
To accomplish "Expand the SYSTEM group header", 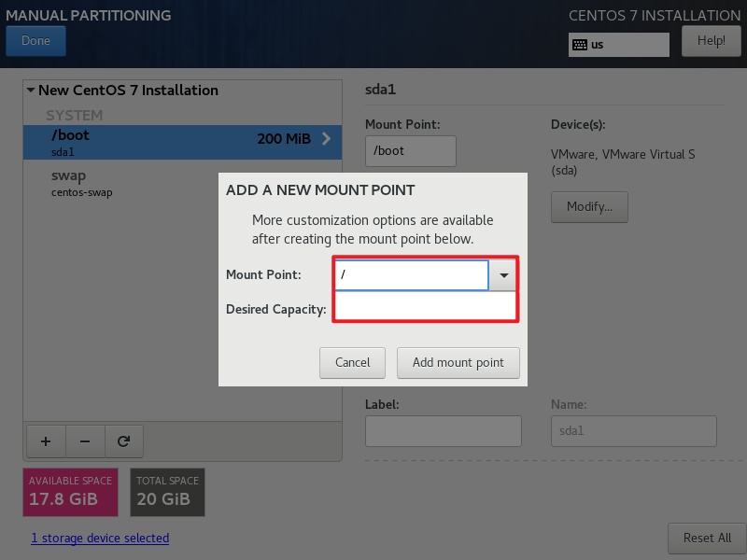I will pos(74,115).
